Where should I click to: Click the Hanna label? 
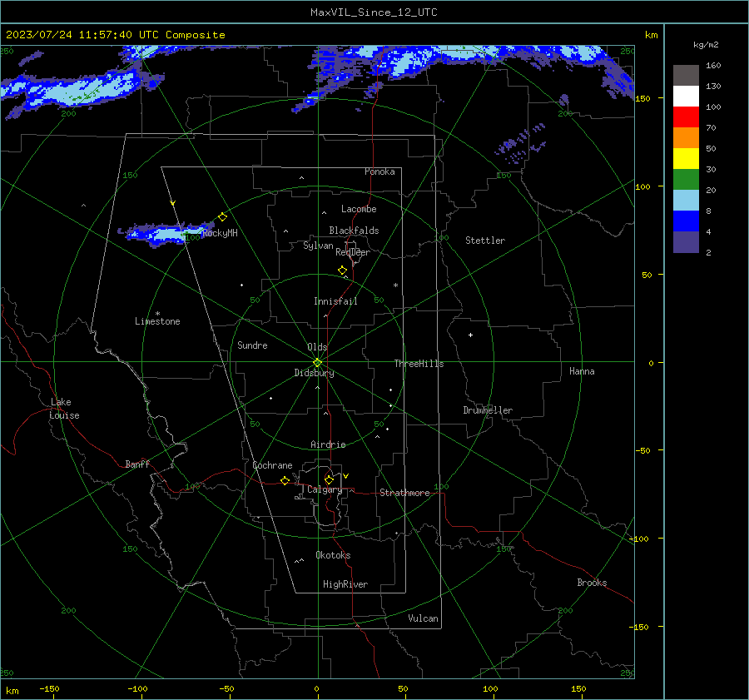(x=582, y=371)
